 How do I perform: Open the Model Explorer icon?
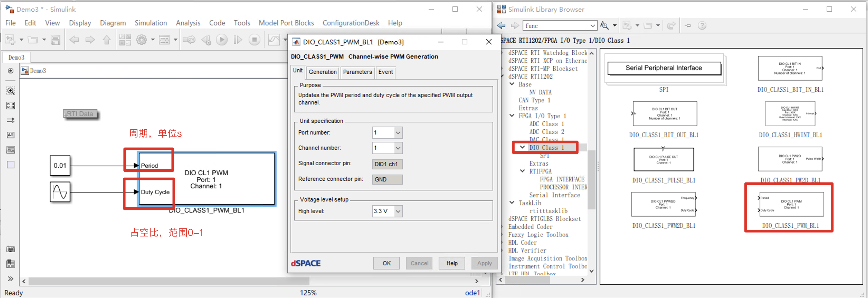tap(164, 40)
